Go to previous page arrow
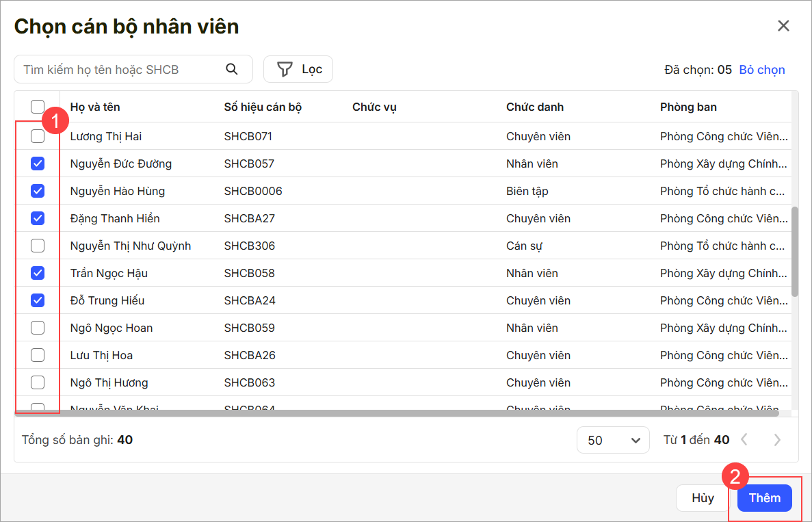 744,440
